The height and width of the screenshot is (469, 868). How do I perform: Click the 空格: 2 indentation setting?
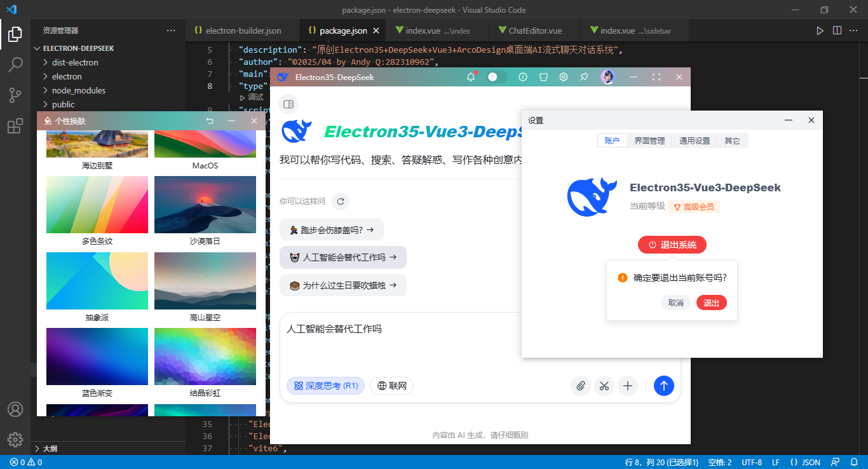[x=719, y=462]
